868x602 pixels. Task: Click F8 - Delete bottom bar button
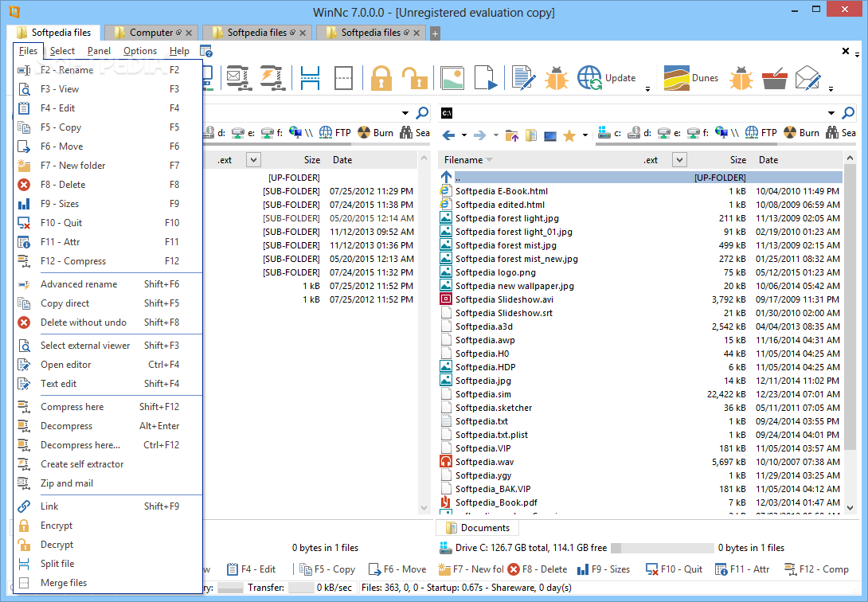538,569
